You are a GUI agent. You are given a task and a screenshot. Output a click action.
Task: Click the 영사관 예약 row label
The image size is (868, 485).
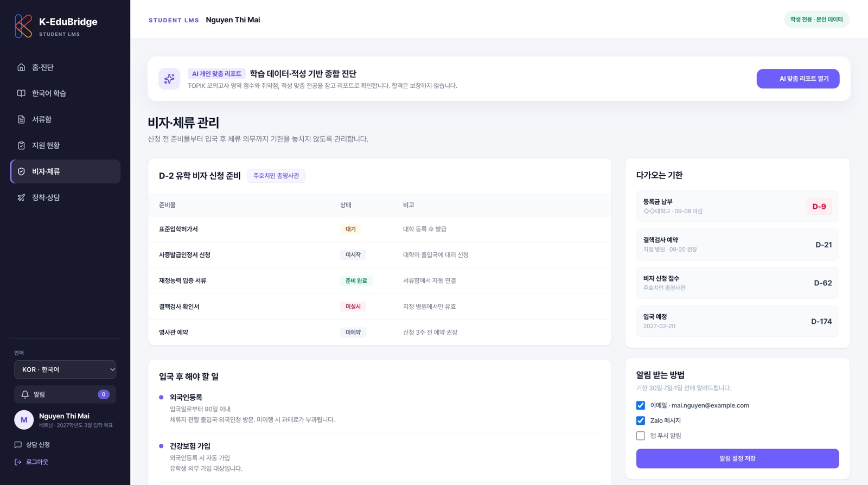pyautogui.click(x=174, y=333)
